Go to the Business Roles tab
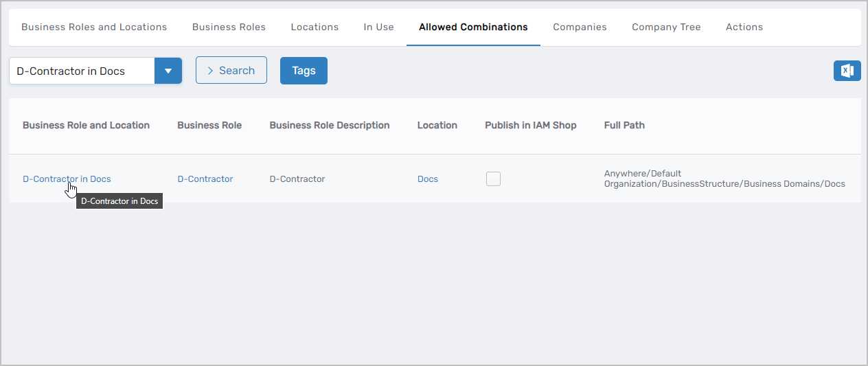This screenshot has height=366, width=868. pos(229,27)
